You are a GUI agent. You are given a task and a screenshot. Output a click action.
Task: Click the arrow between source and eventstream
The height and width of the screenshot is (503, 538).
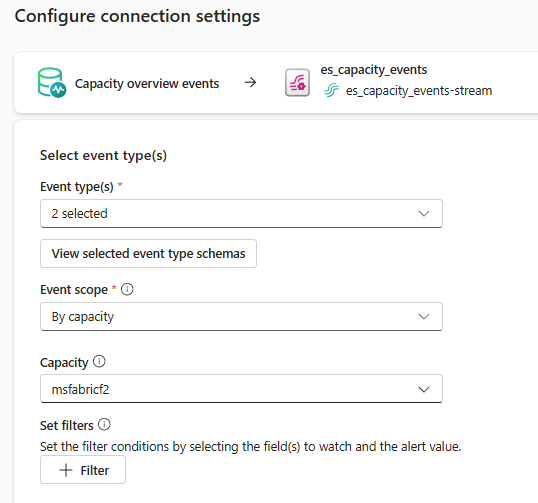(250, 82)
